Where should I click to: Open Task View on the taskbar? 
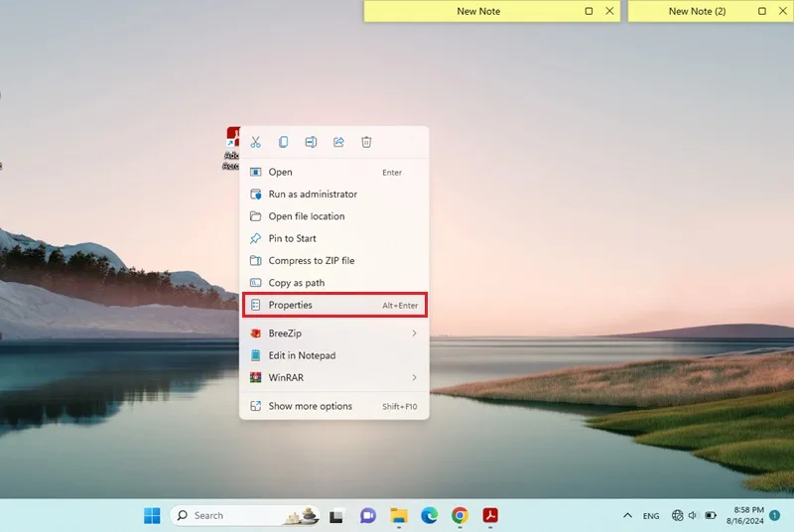(336, 516)
